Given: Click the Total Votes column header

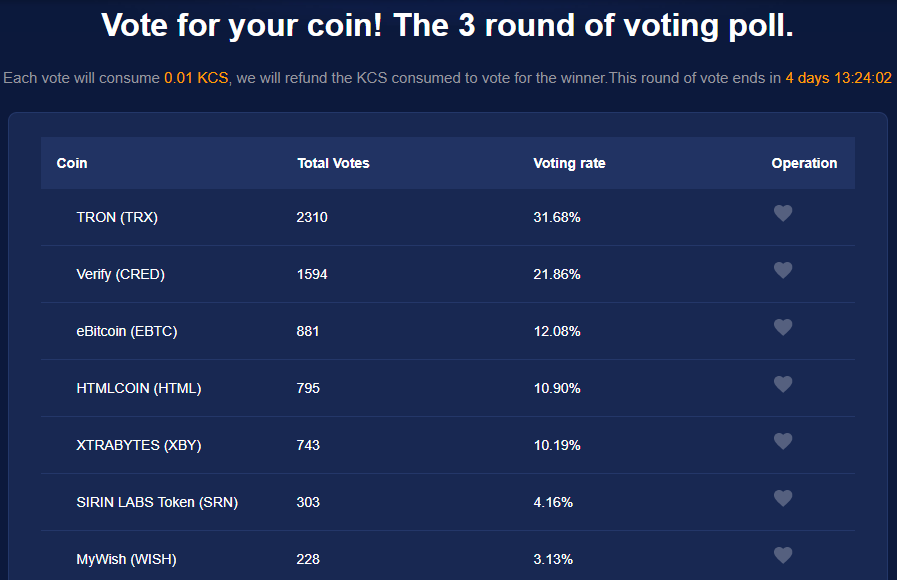Looking at the screenshot, I should click(334, 163).
